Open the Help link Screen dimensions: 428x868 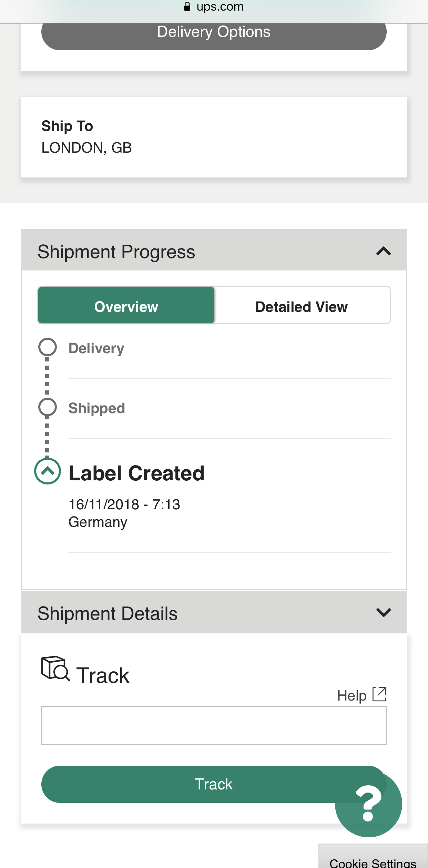pyautogui.click(x=351, y=695)
